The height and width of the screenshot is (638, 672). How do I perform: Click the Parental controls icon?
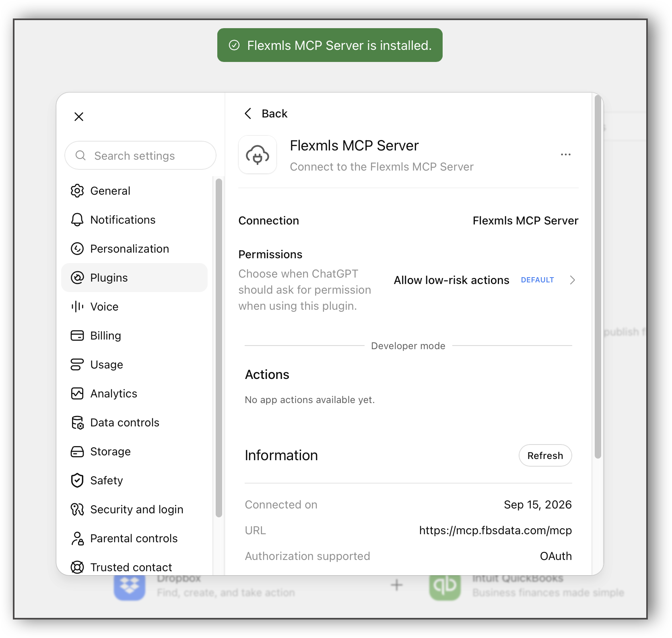(77, 538)
